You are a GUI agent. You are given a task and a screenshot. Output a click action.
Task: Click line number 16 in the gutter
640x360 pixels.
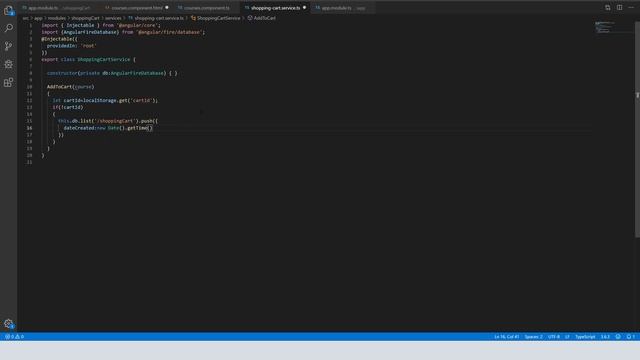(29, 128)
